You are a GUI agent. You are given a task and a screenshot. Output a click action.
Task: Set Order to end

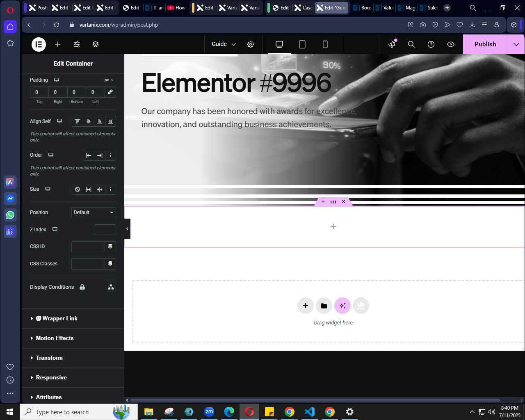tap(100, 155)
